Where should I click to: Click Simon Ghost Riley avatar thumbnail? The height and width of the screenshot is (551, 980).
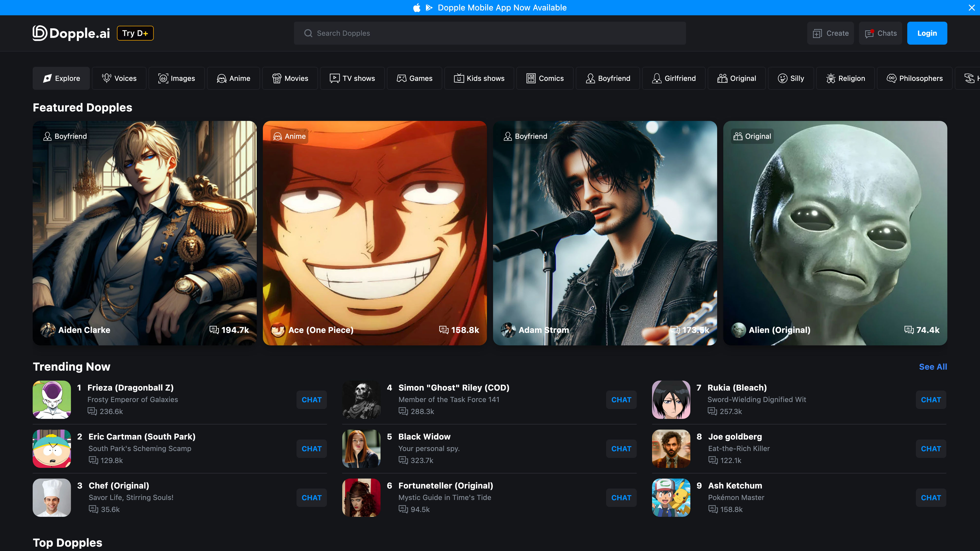coord(361,400)
